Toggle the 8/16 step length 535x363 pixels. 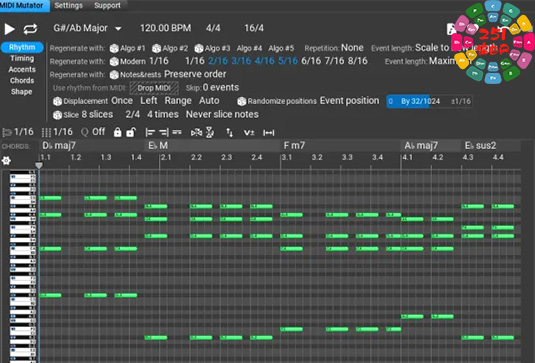(x=358, y=61)
